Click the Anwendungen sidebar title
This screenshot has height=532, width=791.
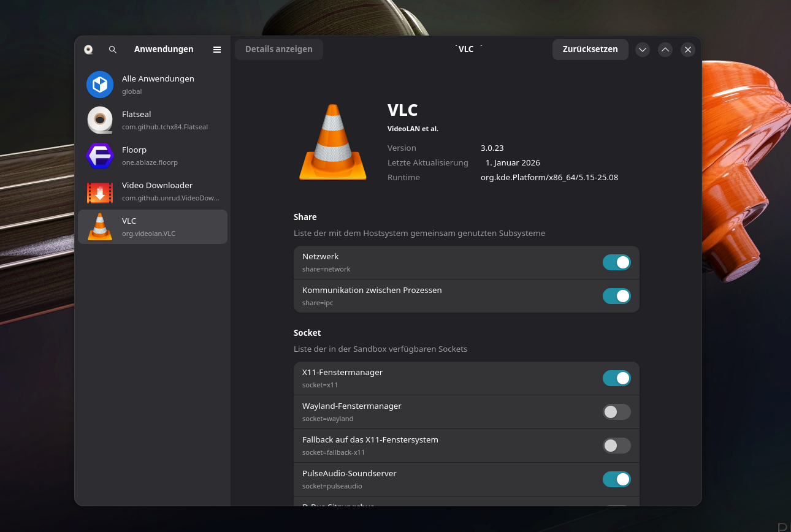point(164,50)
